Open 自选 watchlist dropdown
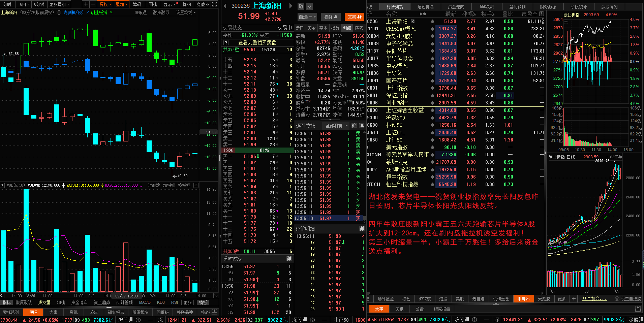The height and width of the screenshot is (323, 644). 307,17
